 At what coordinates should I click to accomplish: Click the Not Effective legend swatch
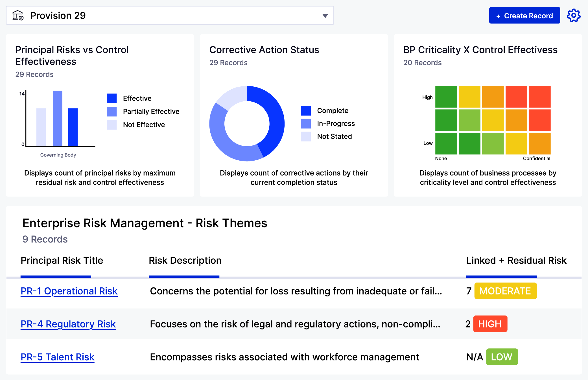[112, 125]
